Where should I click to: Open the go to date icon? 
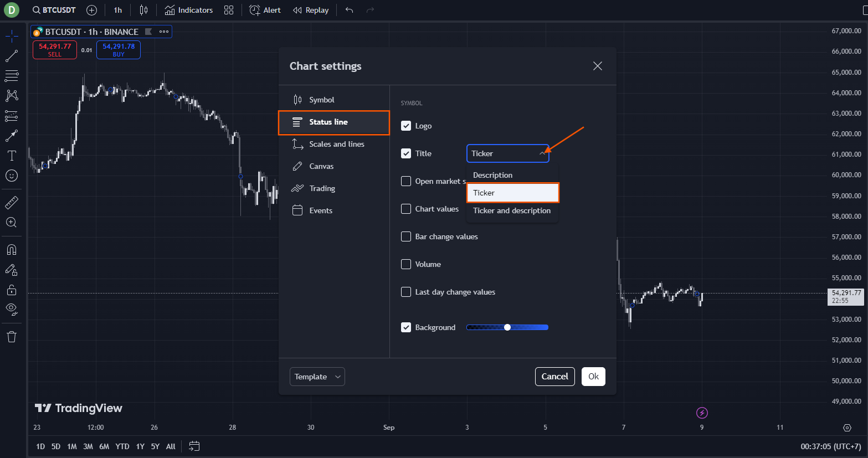194,446
